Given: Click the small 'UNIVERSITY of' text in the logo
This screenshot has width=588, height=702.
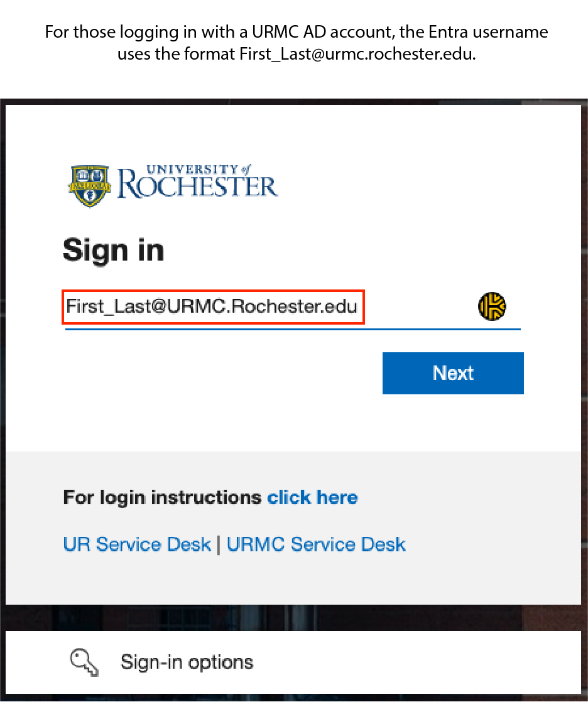Looking at the screenshot, I should tap(199, 170).
